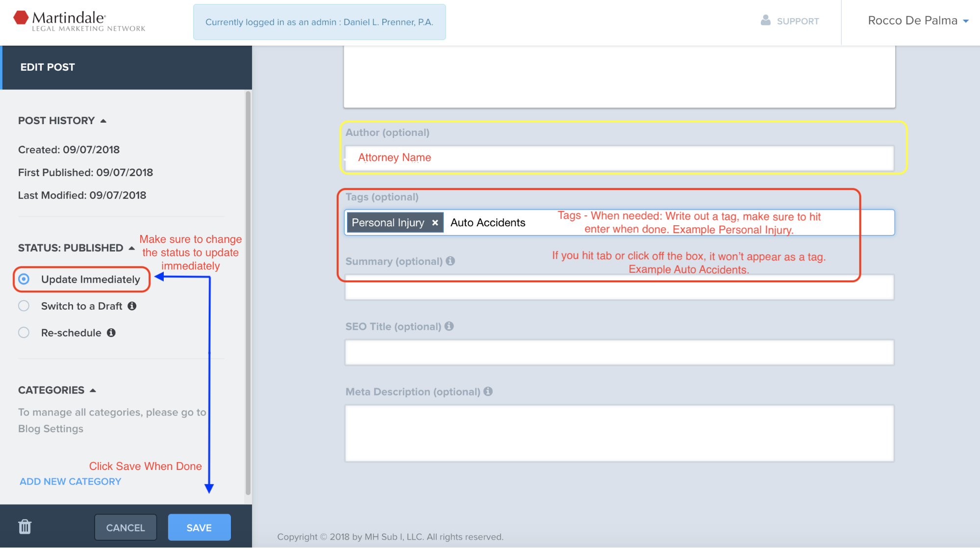Click info icon next to Meta Description

[x=488, y=391]
